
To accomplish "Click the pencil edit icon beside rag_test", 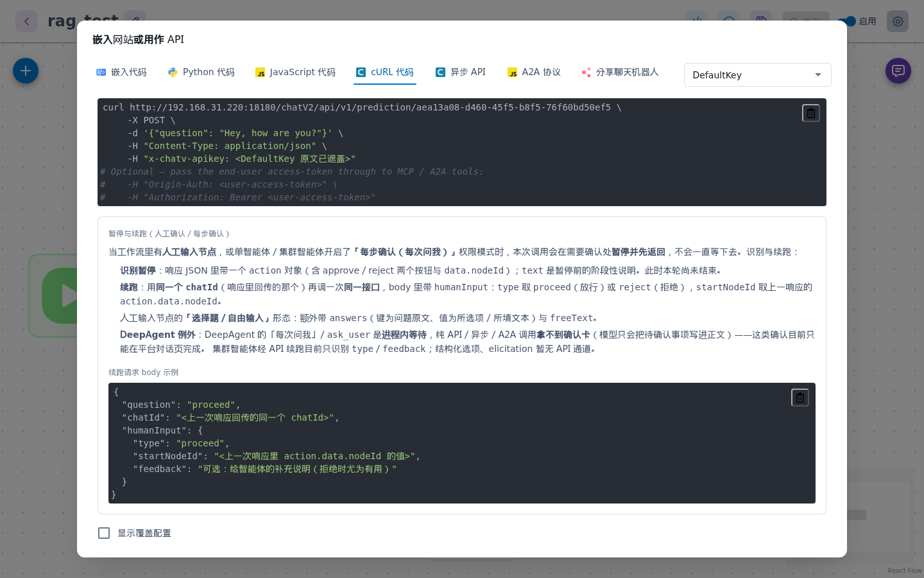I will 135,19.
